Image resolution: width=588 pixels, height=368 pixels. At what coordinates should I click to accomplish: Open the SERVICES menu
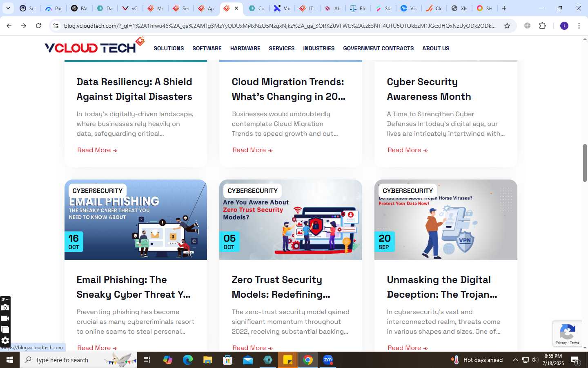[282, 48]
